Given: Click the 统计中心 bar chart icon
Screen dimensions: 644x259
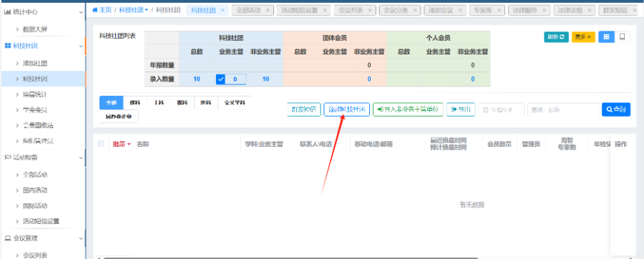Looking at the screenshot, I should pos(7,12).
